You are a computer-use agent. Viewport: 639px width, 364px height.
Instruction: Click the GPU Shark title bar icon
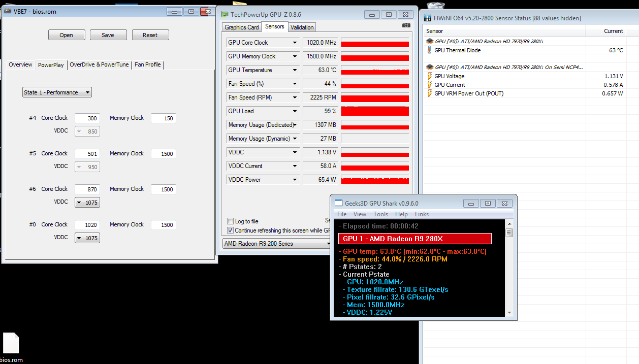click(x=338, y=203)
